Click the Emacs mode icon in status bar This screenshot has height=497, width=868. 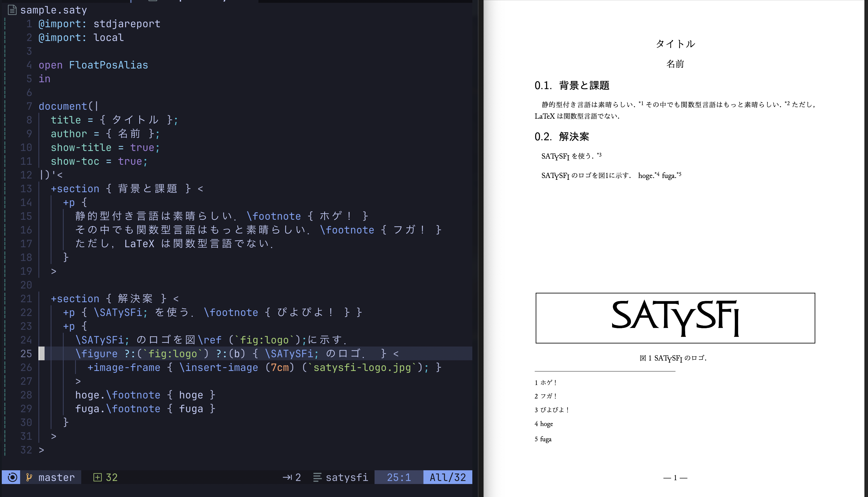click(12, 477)
